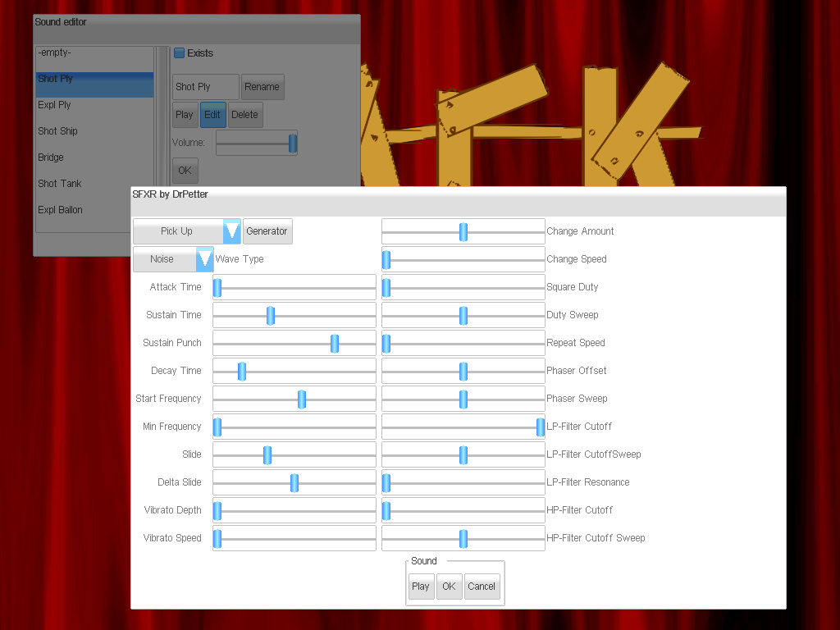Image resolution: width=840 pixels, height=630 pixels.
Task: Open the Pick Up preset dropdown arrow
Action: tap(232, 231)
